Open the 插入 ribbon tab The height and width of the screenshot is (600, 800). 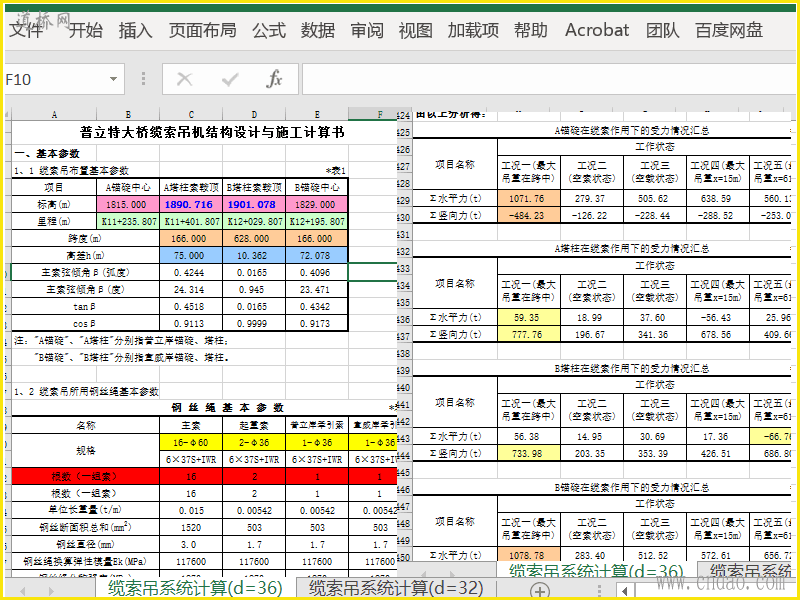[x=135, y=30]
